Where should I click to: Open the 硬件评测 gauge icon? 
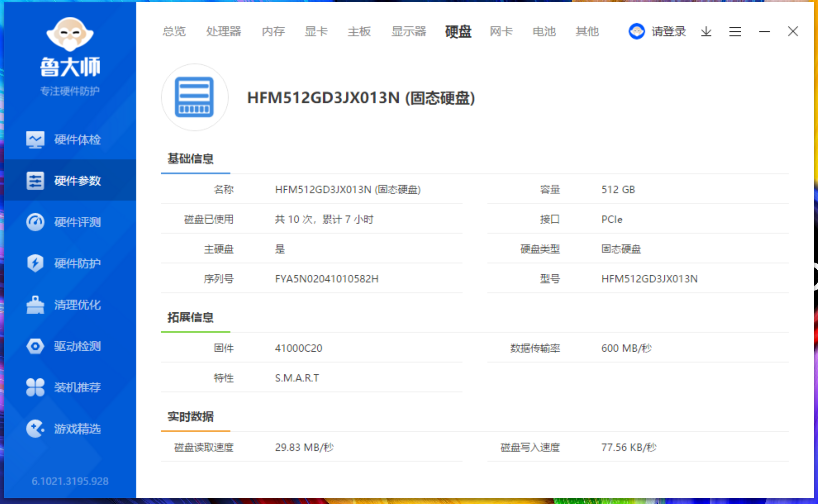[35, 222]
